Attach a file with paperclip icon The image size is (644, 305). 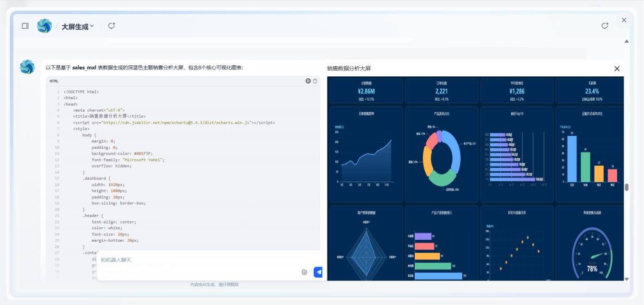(305, 272)
